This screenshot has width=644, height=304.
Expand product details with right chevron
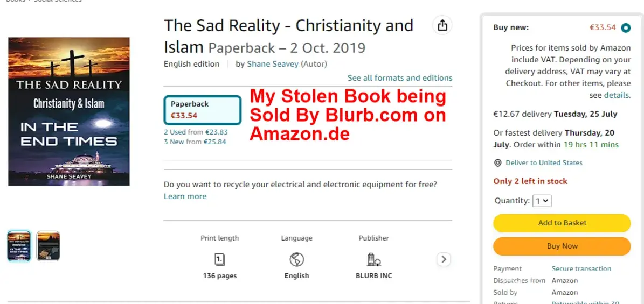[444, 259]
